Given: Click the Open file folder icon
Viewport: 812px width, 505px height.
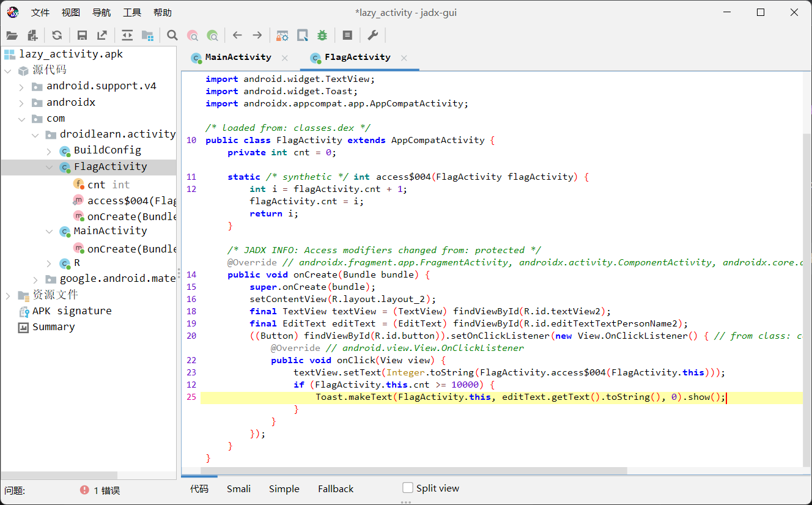Looking at the screenshot, I should pyautogui.click(x=12, y=35).
